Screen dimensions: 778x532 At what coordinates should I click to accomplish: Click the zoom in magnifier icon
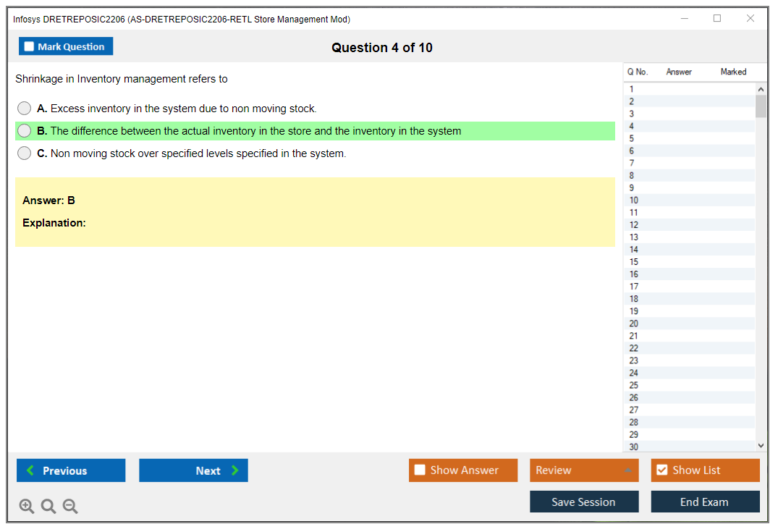(27, 507)
